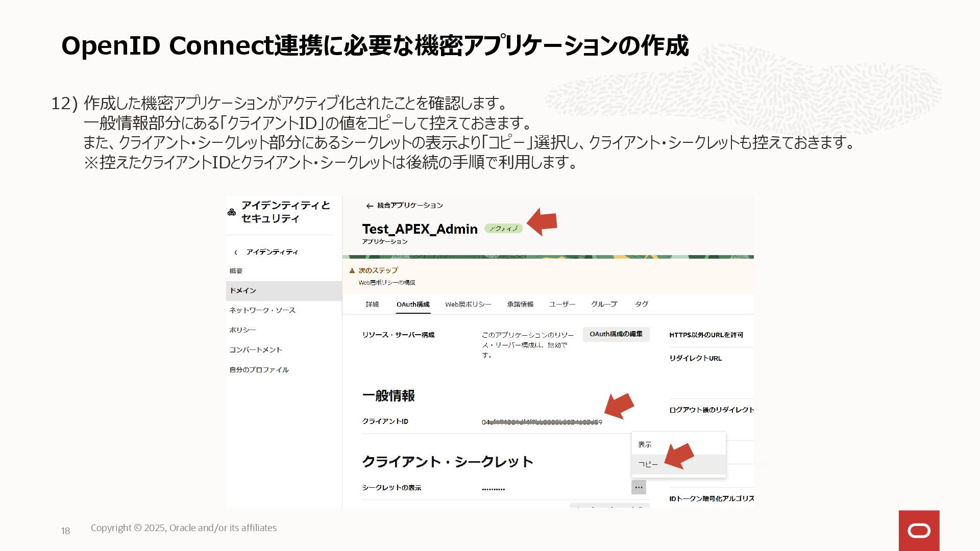This screenshot has height=551, width=980.
Task: Select the 承諾情報 tab
Action: tap(520, 304)
